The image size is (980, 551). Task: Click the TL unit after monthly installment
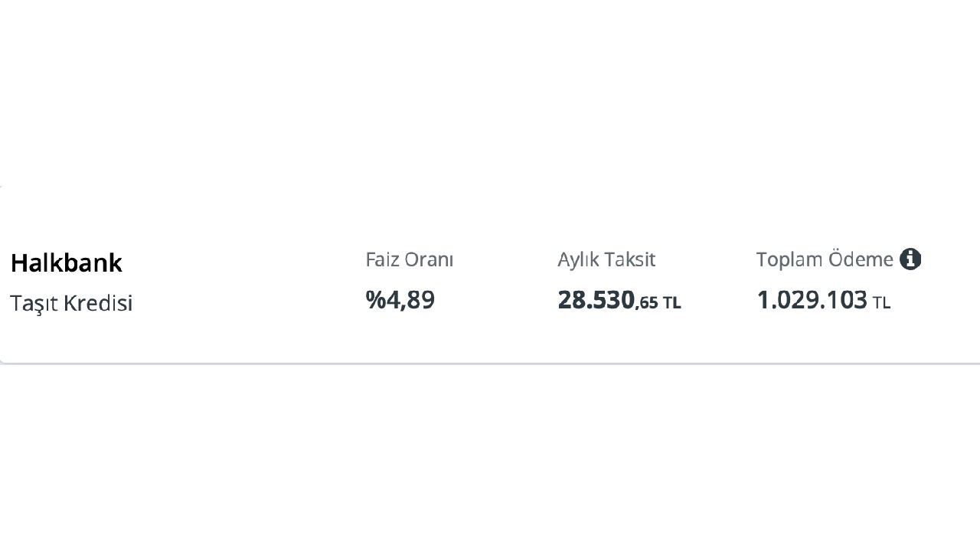[x=671, y=303]
